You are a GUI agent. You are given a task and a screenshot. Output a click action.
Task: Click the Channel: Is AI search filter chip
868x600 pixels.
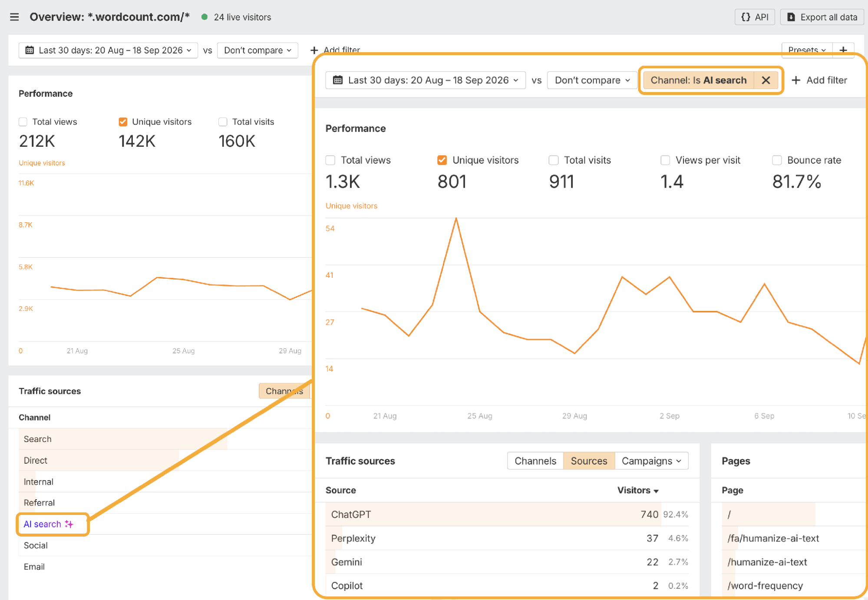[x=698, y=80]
